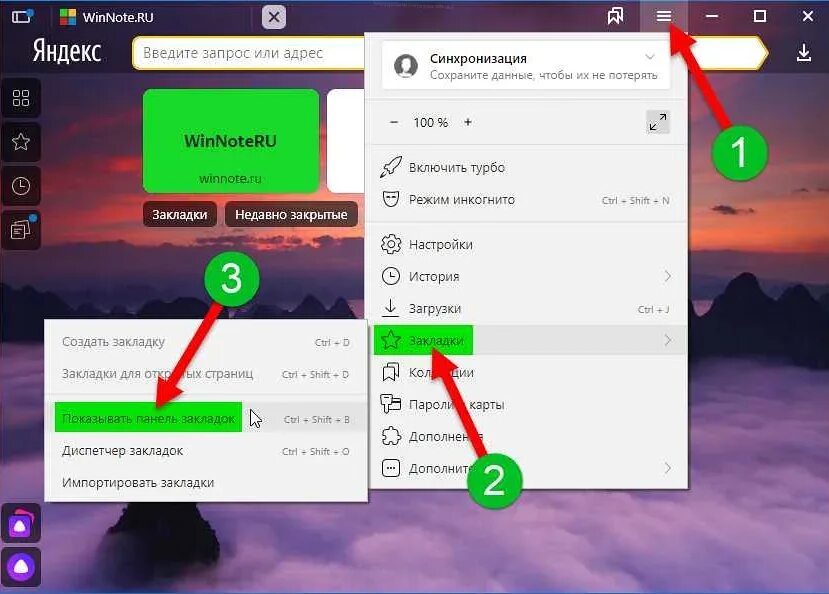
Task: Open the sidebar services grid icon
Action: pyautogui.click(x=21, y=98)
